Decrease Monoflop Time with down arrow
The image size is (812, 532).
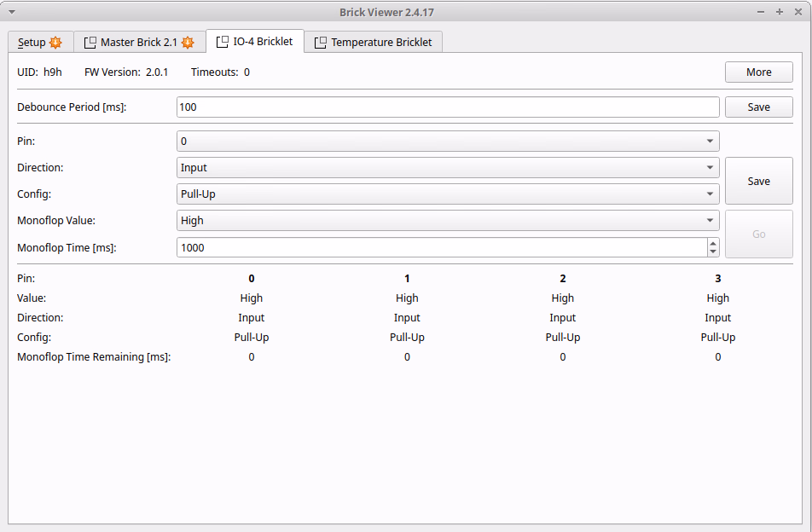pyautogui.click(x=713, y=252)
